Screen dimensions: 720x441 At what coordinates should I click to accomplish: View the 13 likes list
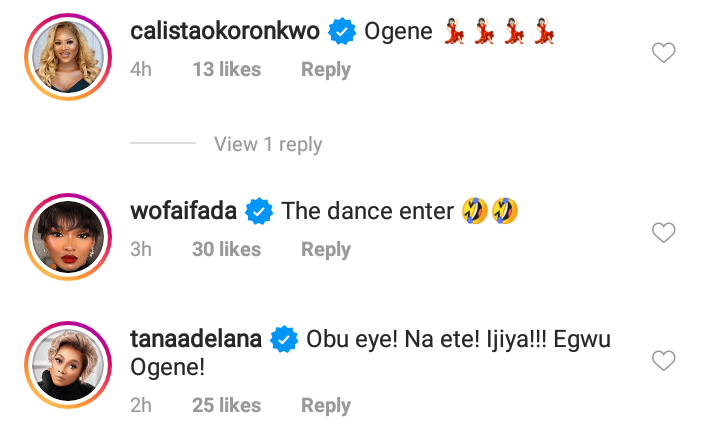tap(226, 70)
